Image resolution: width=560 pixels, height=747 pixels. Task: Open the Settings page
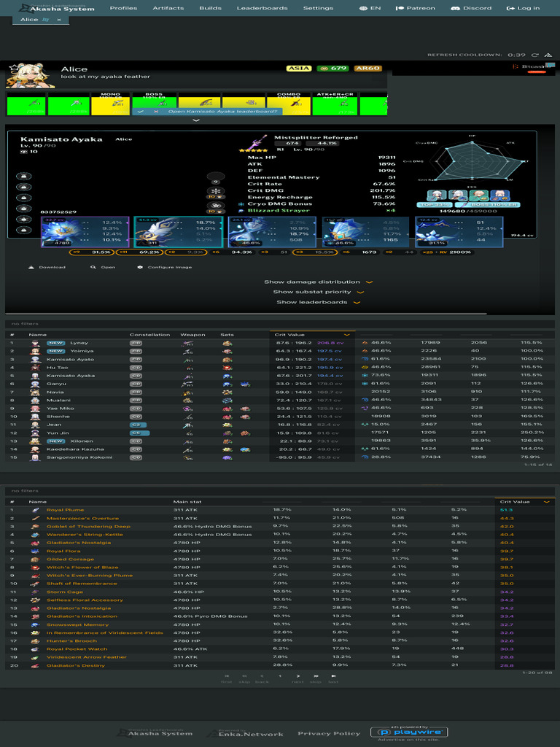point(318,8)
